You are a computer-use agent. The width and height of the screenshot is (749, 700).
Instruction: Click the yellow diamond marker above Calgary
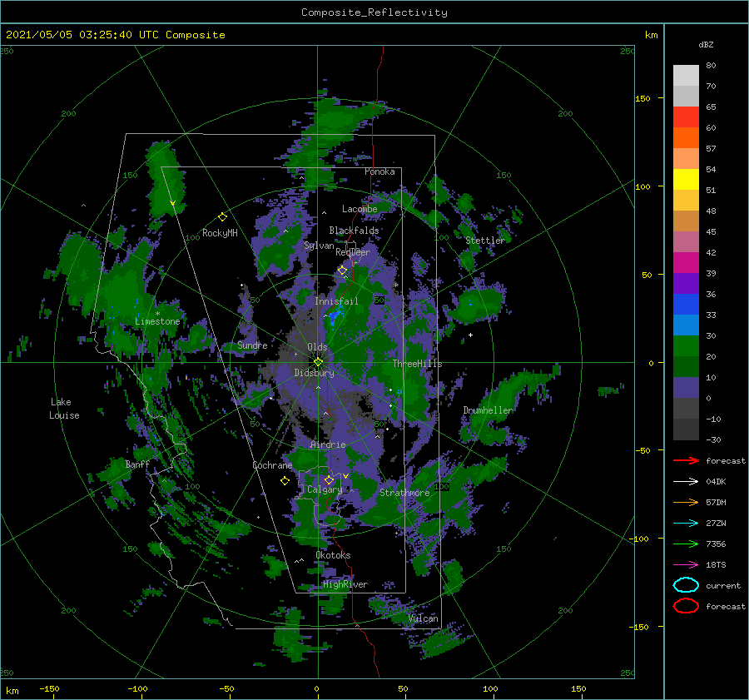pos(329,479)
